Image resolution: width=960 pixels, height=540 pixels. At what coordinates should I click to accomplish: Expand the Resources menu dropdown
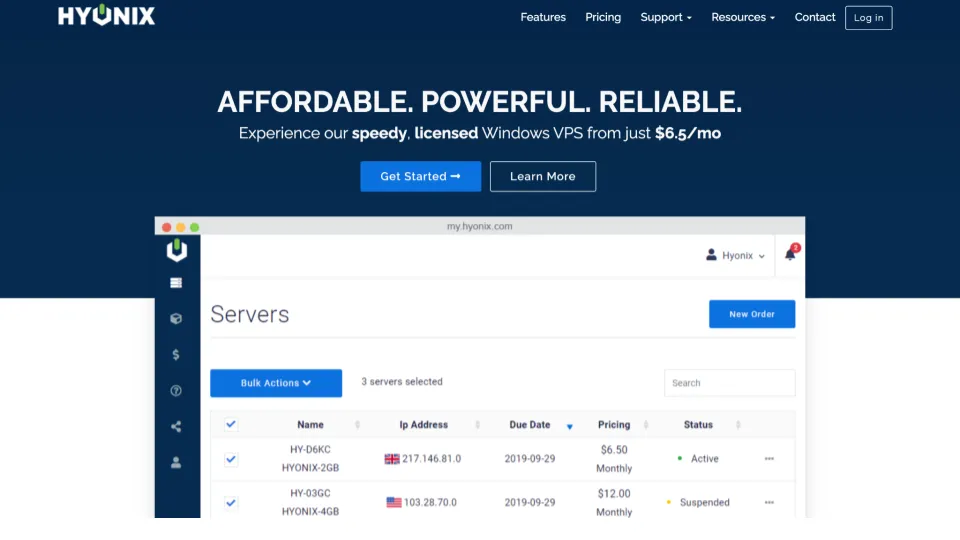(x=743, y=17)
